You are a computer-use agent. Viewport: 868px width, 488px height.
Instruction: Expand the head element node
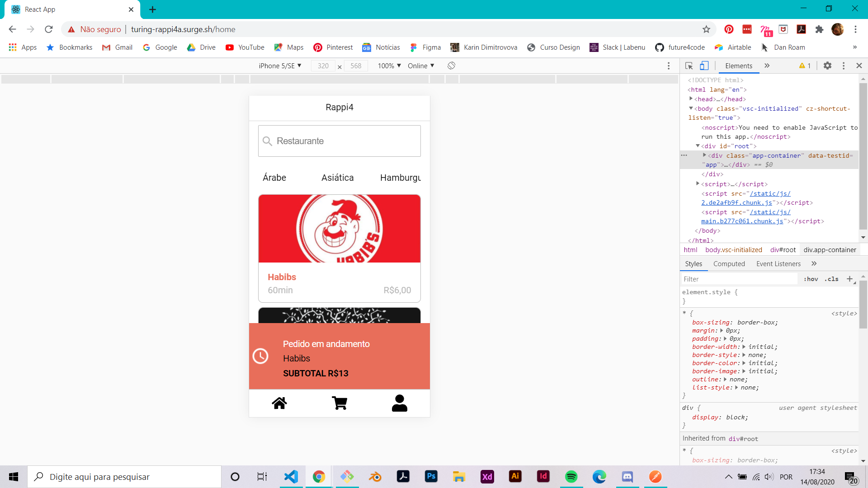[691, 99]
